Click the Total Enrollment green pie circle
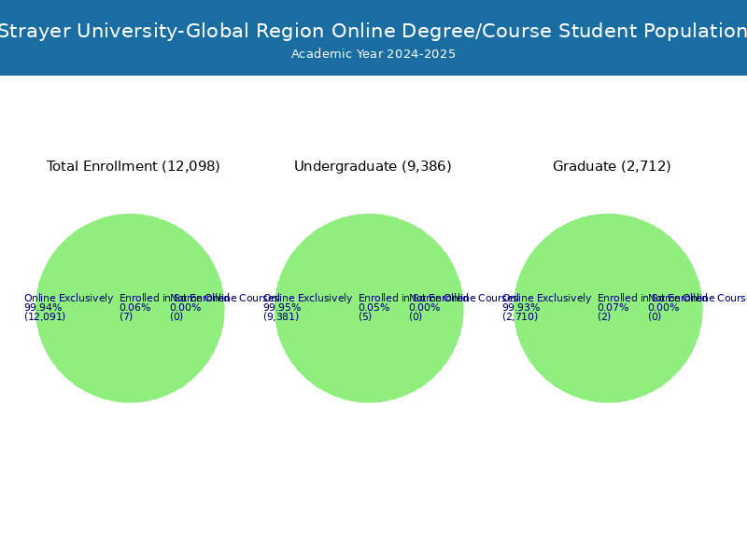This screenshot has width=747, height=560. (x=130, y=308)
